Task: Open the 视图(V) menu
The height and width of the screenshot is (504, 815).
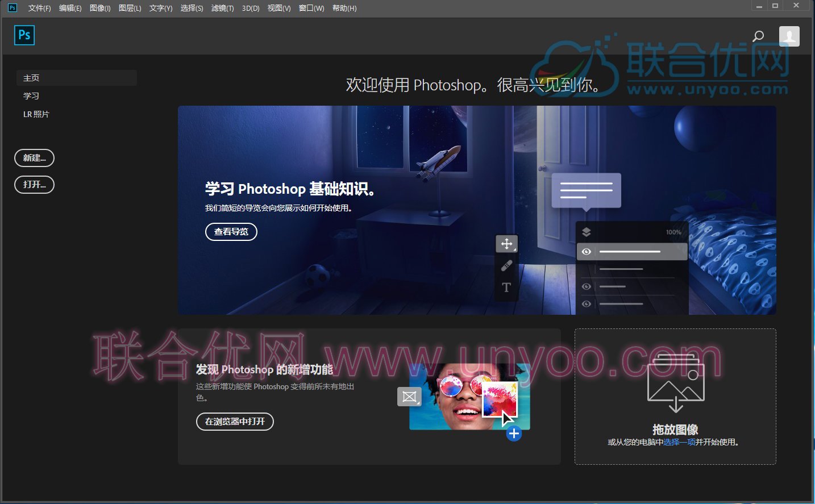Action: [x=278, y=8]
